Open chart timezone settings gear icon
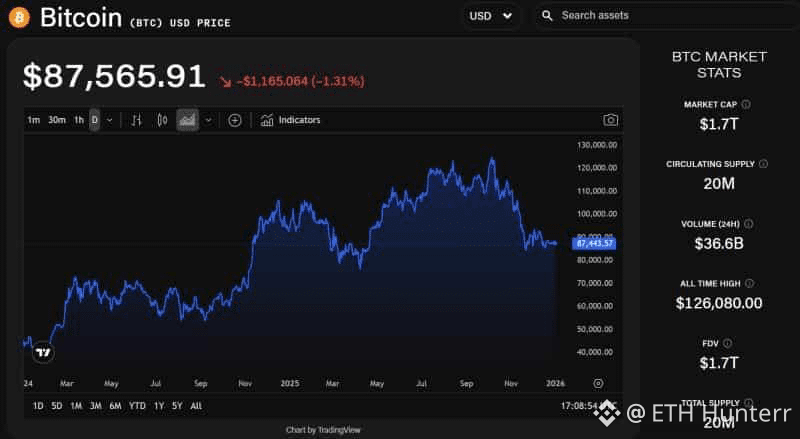Screen dimensions: 800x439 coord(598,383)
